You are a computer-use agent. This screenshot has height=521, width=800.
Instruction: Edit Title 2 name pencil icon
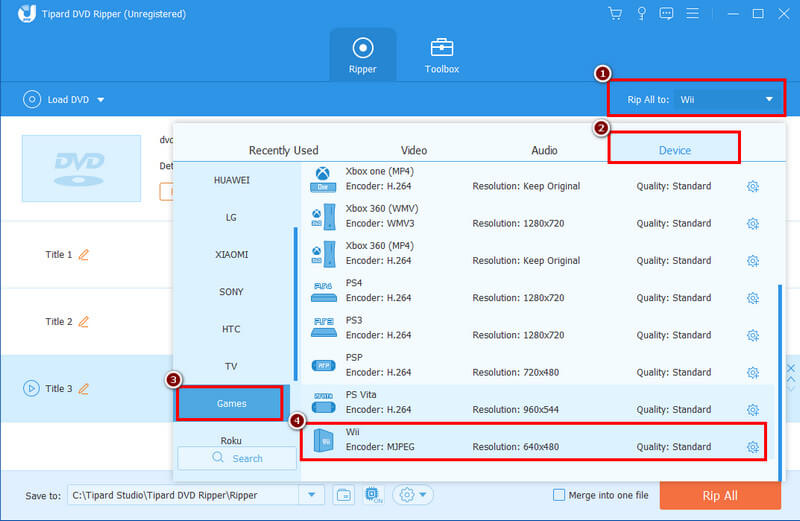(x=84, y=322)
